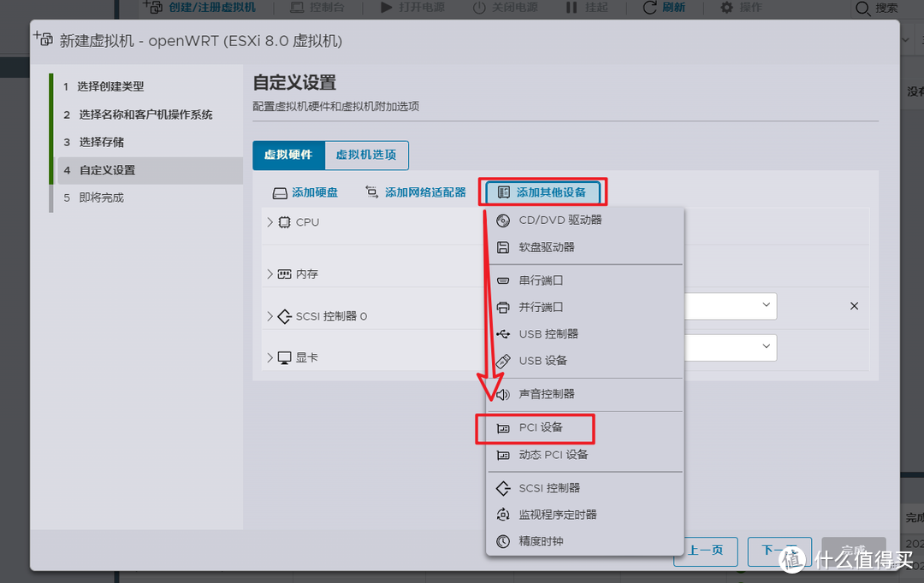
Task: Click the USB symbol beside USB 控制器
Action: click(x=503, y=334)
